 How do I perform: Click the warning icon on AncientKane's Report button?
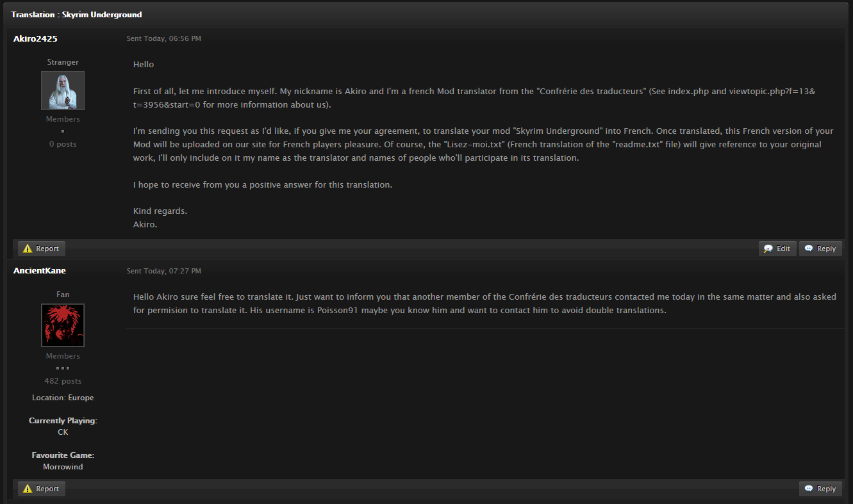[28, 489]
